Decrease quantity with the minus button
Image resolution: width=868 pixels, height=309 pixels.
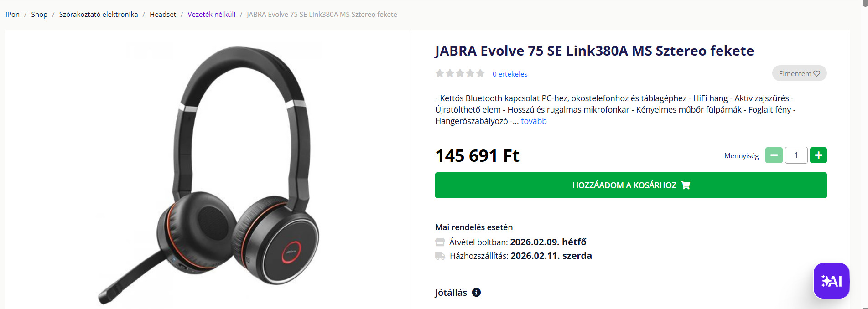point(774,155)
